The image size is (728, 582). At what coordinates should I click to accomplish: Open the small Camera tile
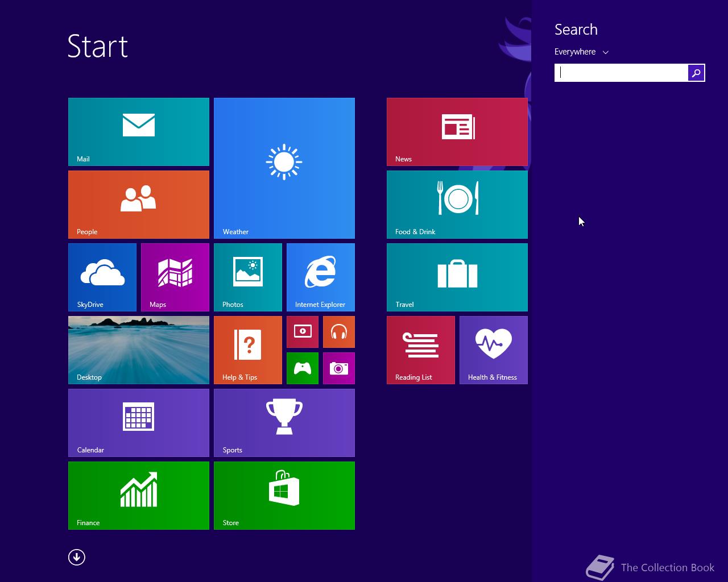coord(339,368)
